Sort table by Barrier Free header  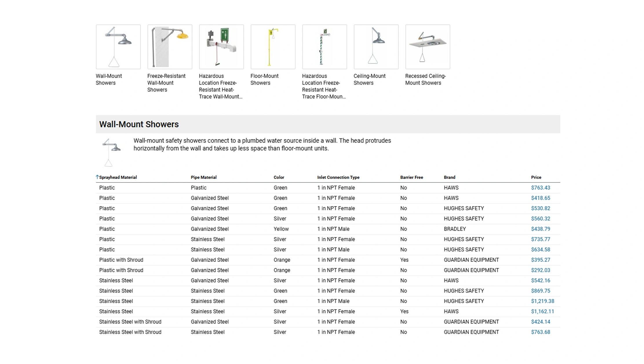pos(412,177)
